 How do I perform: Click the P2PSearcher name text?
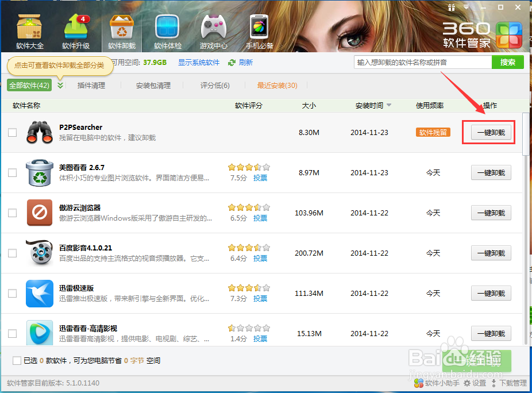click(81, 128)
